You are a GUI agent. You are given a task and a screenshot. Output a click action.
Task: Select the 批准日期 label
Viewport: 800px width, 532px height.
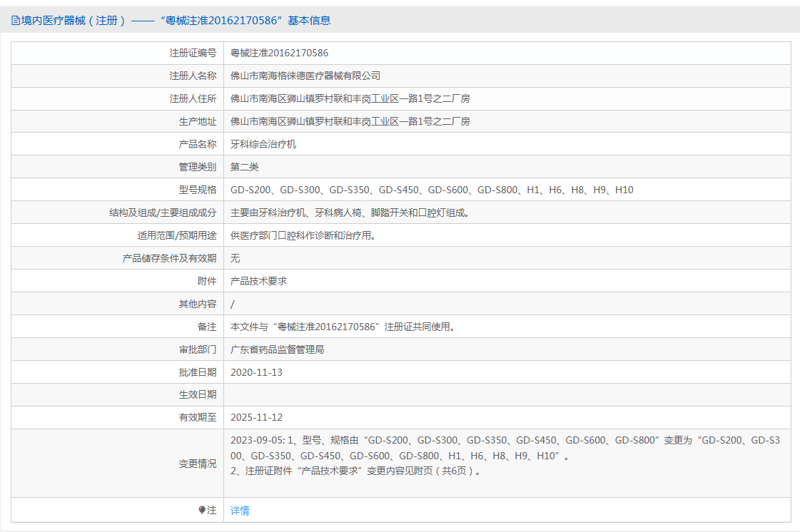[x=198, y=372]
